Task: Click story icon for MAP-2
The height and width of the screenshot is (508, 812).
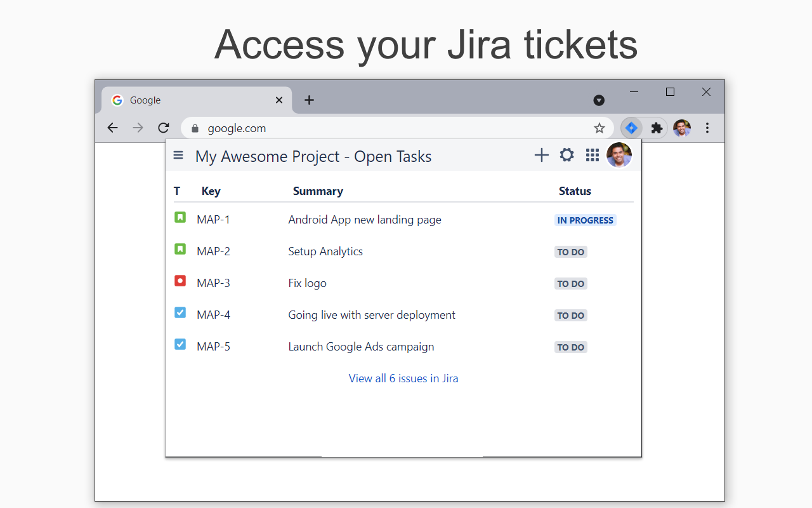Action: pyautogui.click(x=180, y=249)
